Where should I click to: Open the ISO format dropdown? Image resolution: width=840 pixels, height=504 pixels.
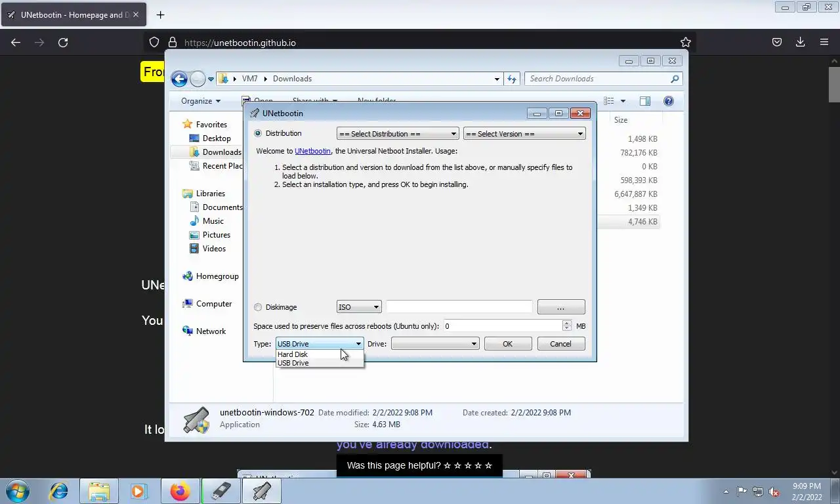tap(358, 307)
